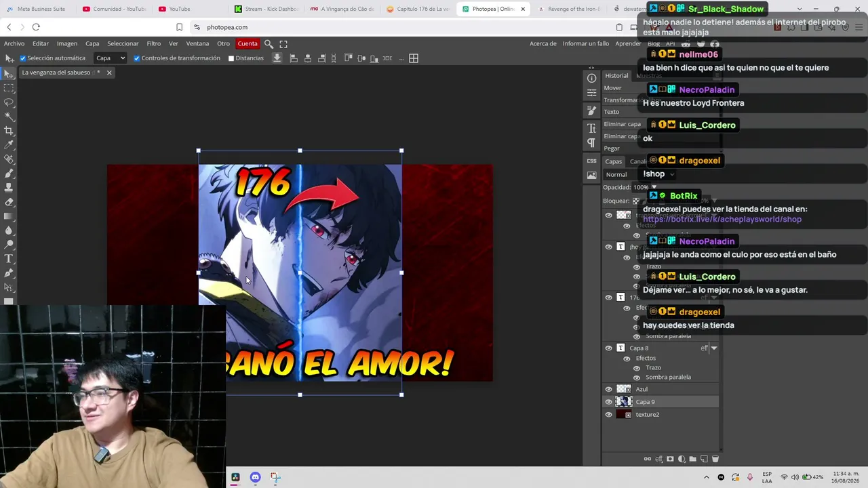868x488 pixels.
Task: Open the Ventana menu
Action: 197,43
